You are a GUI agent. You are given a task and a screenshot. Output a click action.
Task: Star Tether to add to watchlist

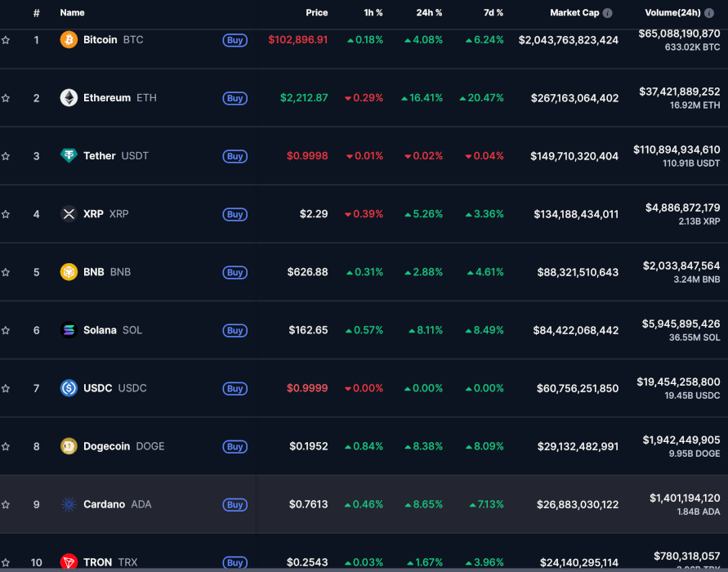(x=6, y=156)
